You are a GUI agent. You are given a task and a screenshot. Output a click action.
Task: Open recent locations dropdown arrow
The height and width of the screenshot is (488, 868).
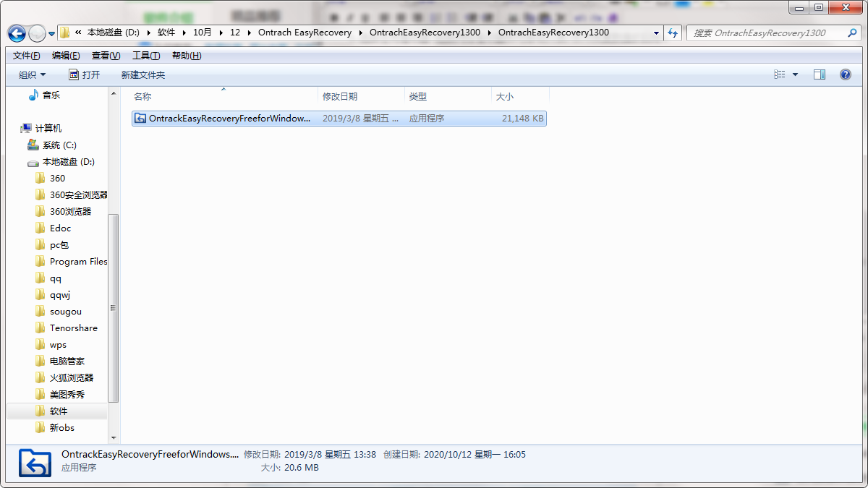[x=51, y=33]
